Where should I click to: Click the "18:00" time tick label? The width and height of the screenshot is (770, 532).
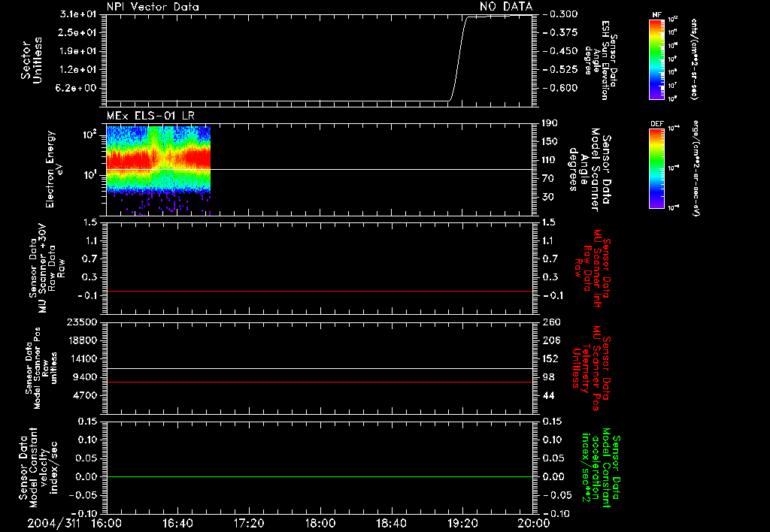[320, 523]
